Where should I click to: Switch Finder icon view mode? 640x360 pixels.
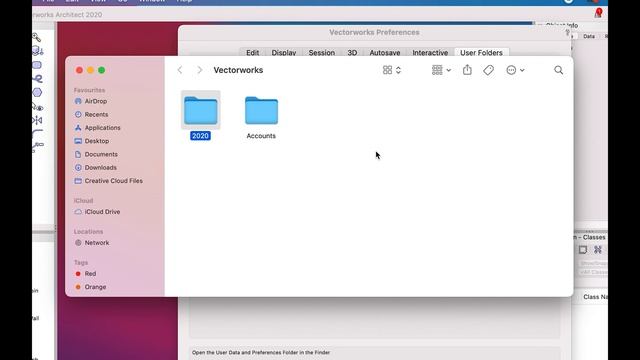(392, 70)
